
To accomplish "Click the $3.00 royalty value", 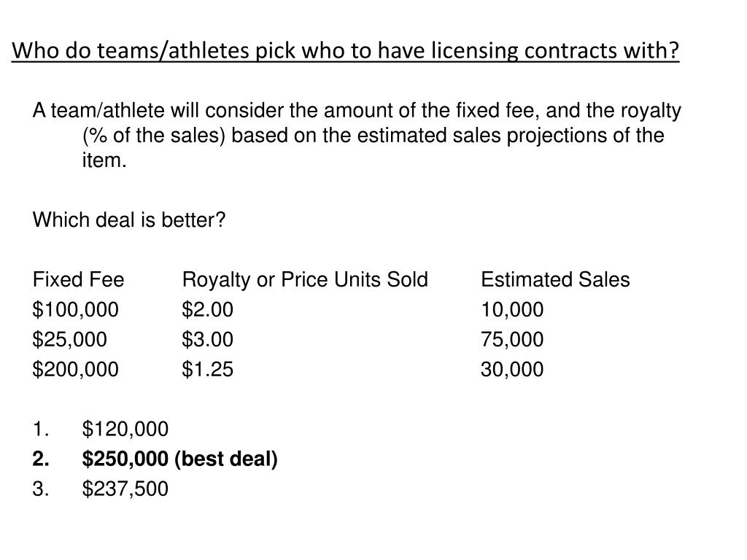I will (208, 340).
